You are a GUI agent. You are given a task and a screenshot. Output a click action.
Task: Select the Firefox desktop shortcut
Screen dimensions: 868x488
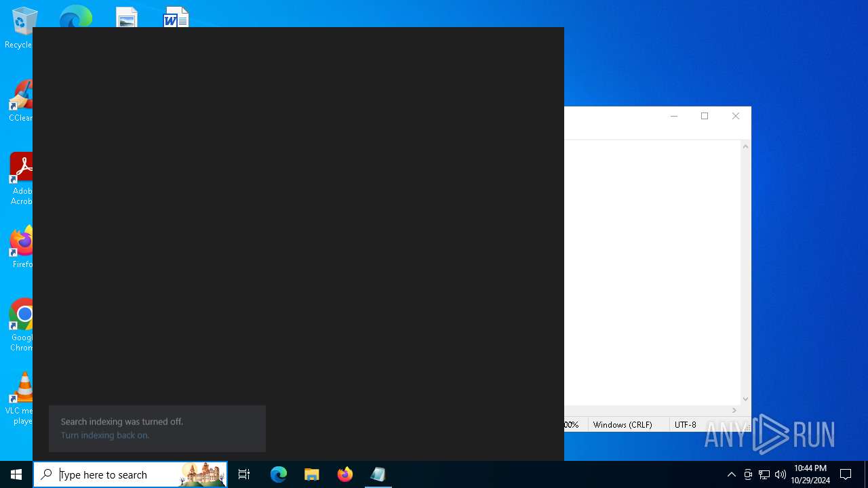21,247
